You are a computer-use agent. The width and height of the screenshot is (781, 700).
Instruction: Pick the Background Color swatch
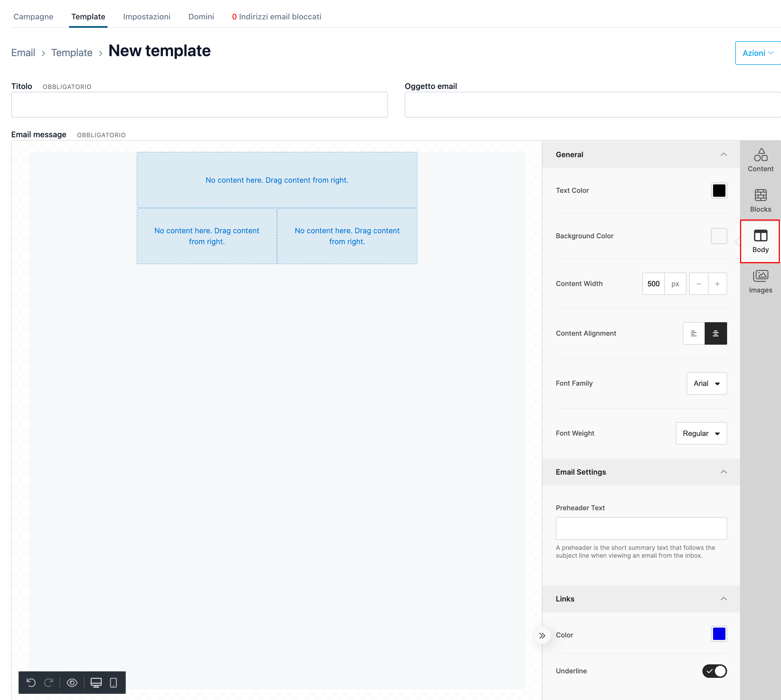point(719,236)
